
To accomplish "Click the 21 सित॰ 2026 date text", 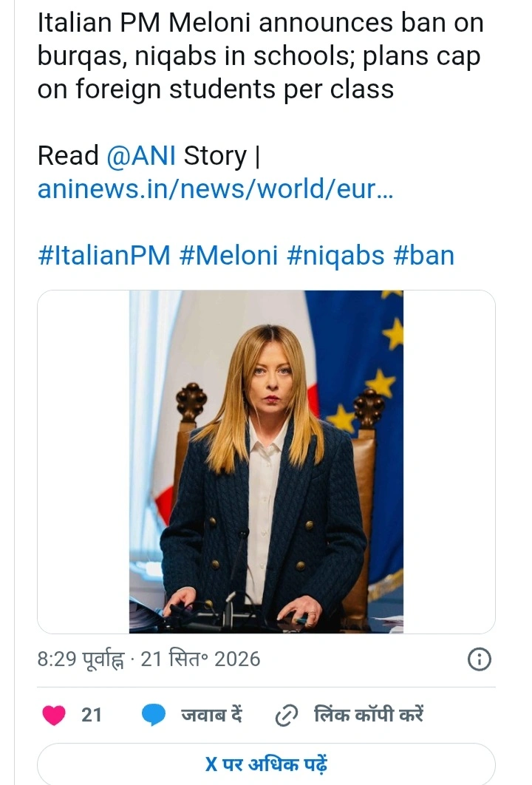I will [x=201, y=659].
